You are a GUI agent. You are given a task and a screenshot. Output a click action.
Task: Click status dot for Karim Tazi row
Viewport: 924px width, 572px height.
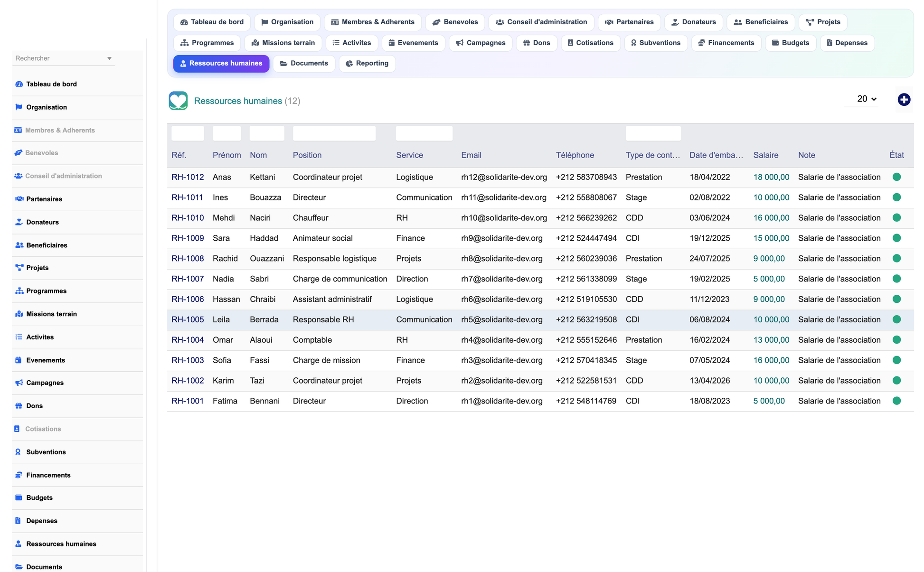(896, 381)
